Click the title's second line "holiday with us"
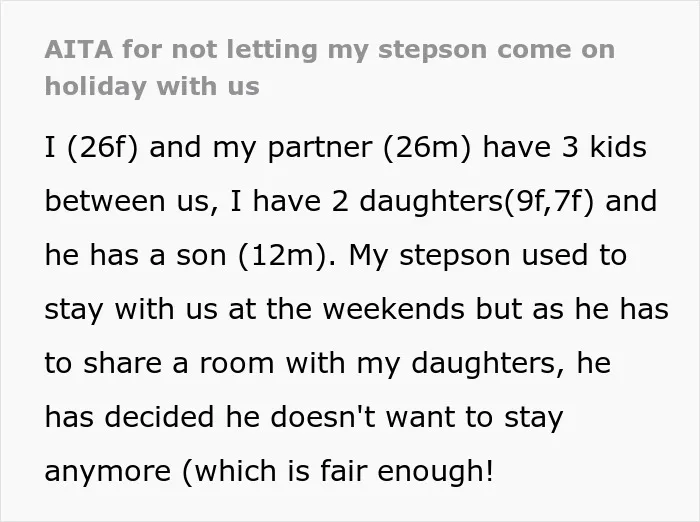700x522 pixels. pyautogui.click(x=152, y=86)
